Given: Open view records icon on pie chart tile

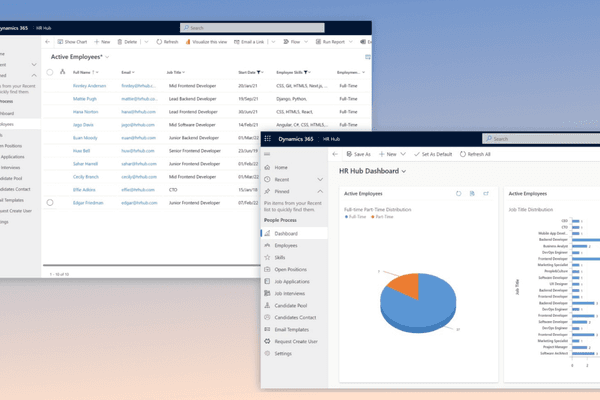Looking at the screenshot, I should pos(472,194).
